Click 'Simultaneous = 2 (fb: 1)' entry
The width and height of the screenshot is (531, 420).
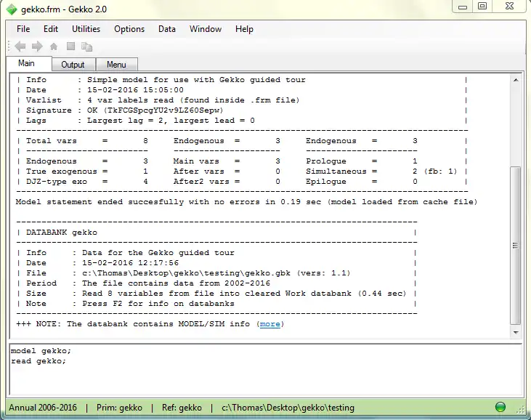point(381,171)
